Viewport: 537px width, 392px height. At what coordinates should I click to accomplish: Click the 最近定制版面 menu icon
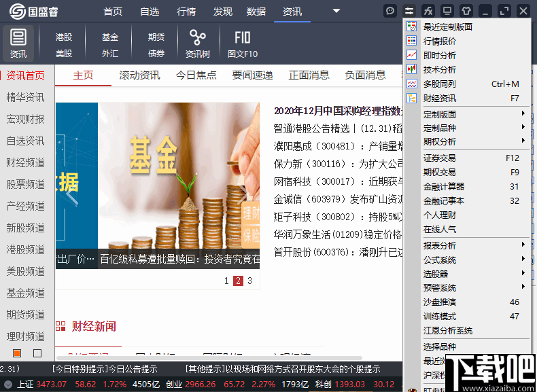[x=412, y=26]
